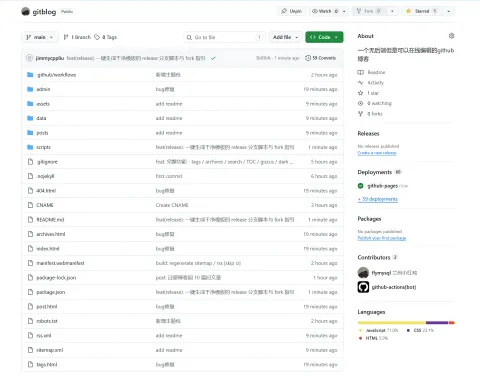480x377 pixels.
Task: Open the robots.txt file
Action: (47, 321)
